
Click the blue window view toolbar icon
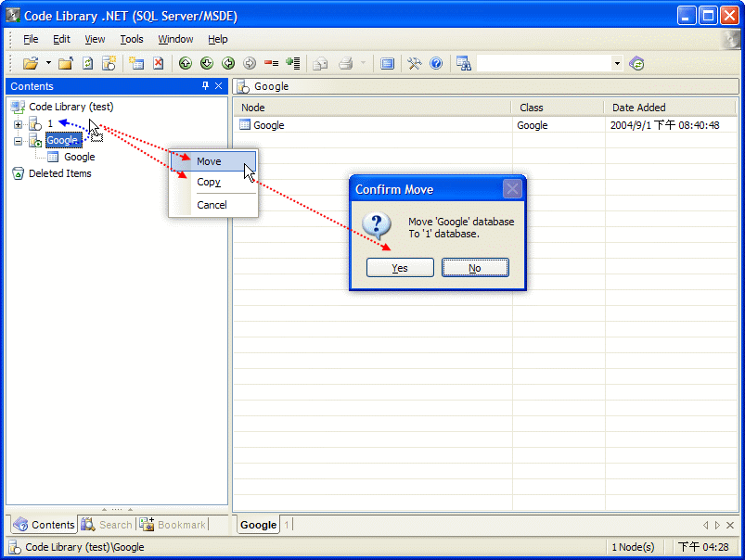click(387, 63)
